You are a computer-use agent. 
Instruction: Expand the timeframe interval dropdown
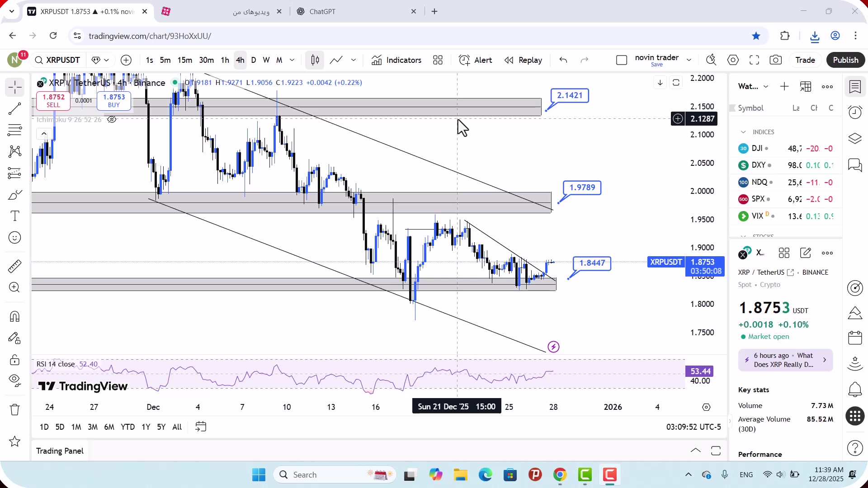tap(292, 60)
